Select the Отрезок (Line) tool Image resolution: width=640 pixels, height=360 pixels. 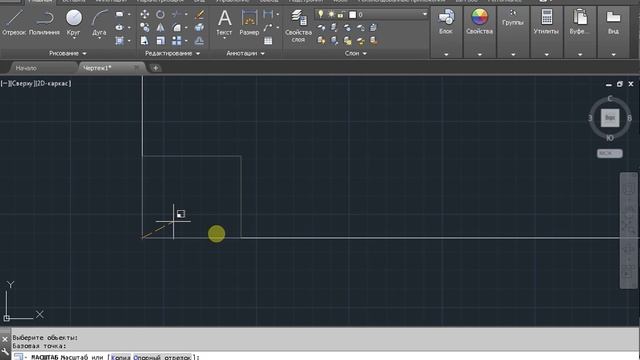point(14,22)
